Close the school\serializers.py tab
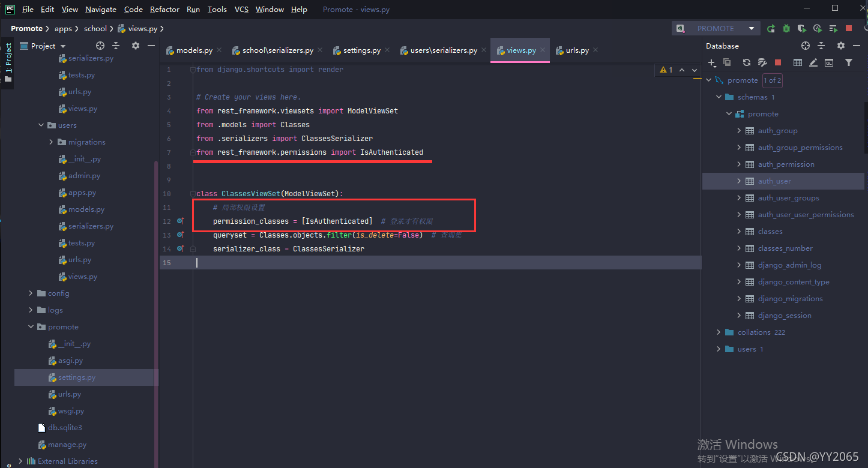The width and height of the screenshot is (868, 468). coord(320,50)
